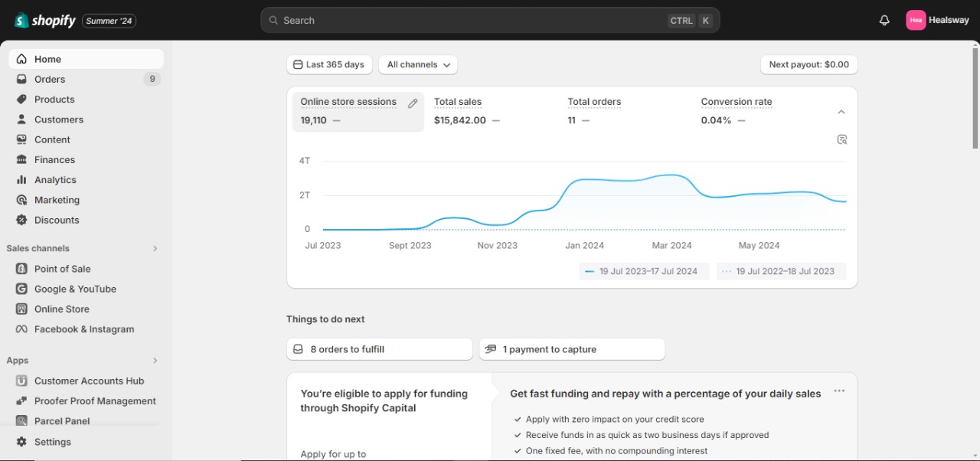Open the All channels dropdown

coord(418,65)
